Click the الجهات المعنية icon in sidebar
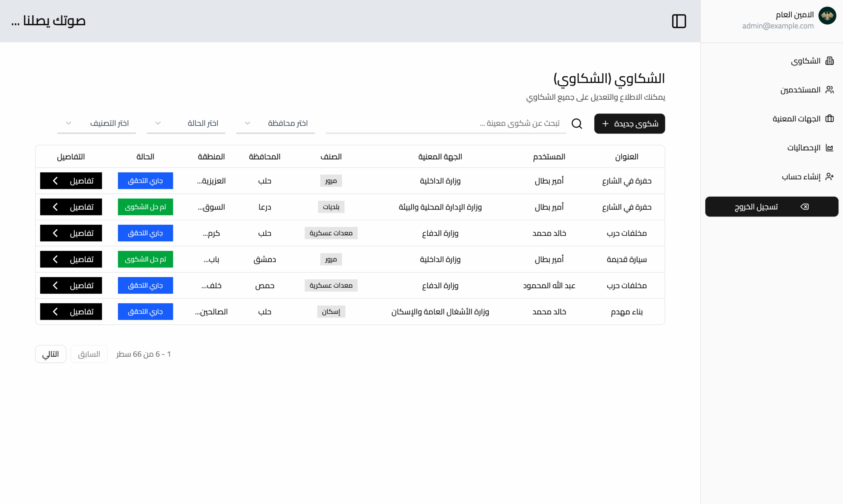843x504 pixels. click(x=829, y=118)
